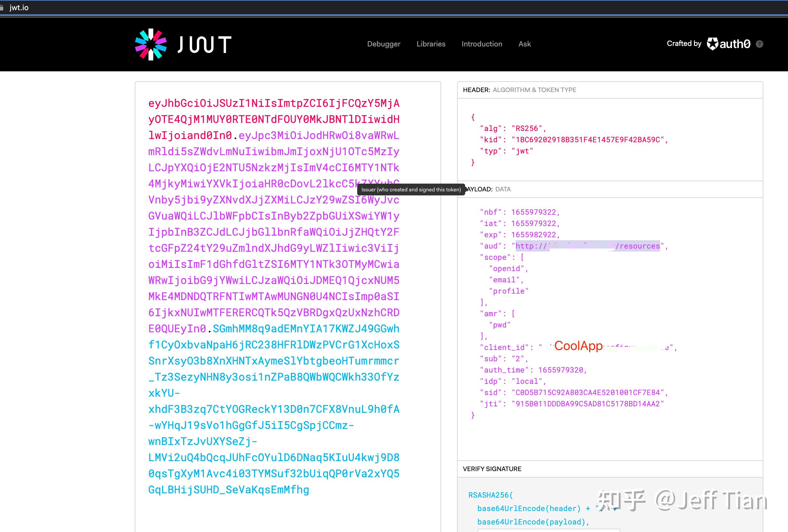788x532 pixels.
Task: Click the question mark help icon
Action: point(760,44)
